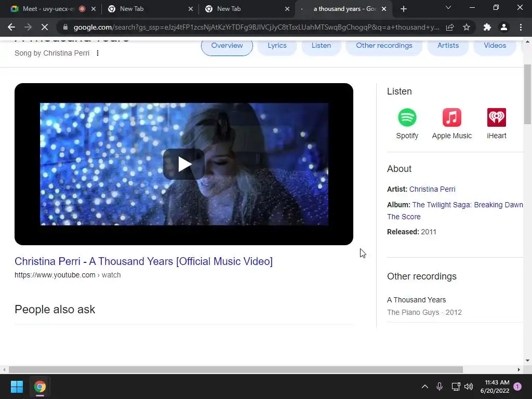Click the microphone tray icon

pos(440,387)
